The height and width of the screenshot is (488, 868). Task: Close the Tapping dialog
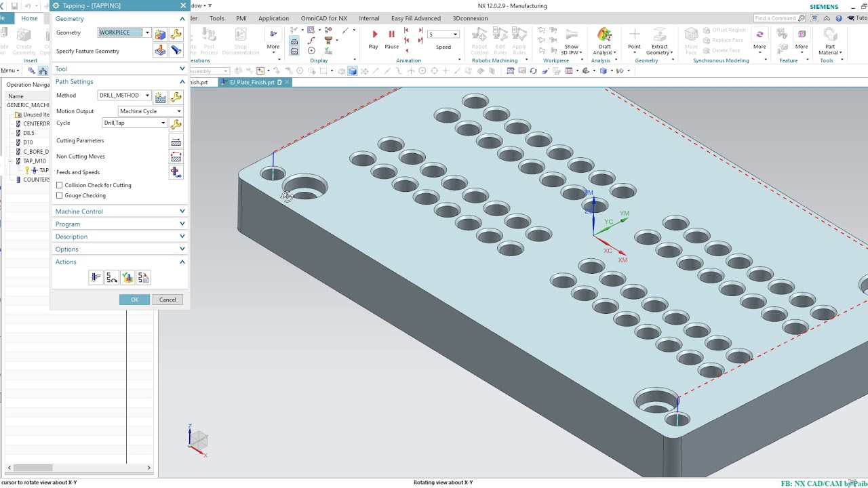[x=182, y=5]
